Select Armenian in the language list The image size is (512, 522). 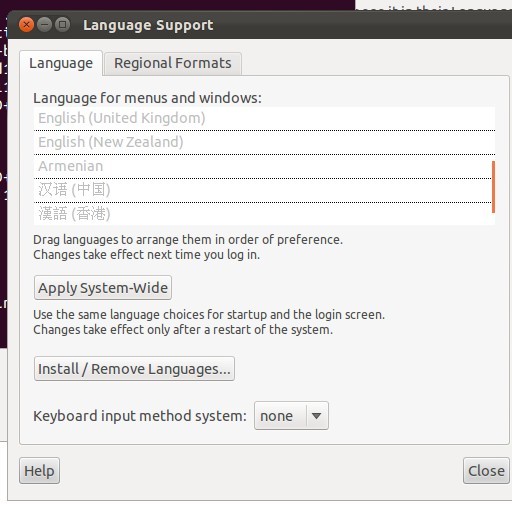click(x=264, y=166)
